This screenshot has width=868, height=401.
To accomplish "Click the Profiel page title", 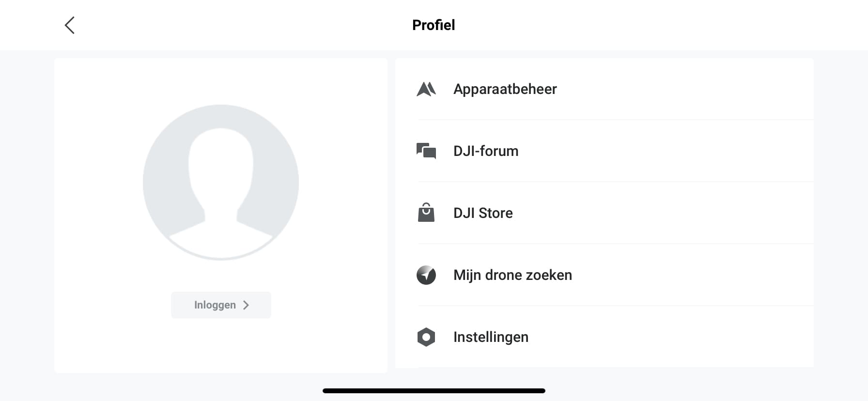I will [x=434, y=25].
